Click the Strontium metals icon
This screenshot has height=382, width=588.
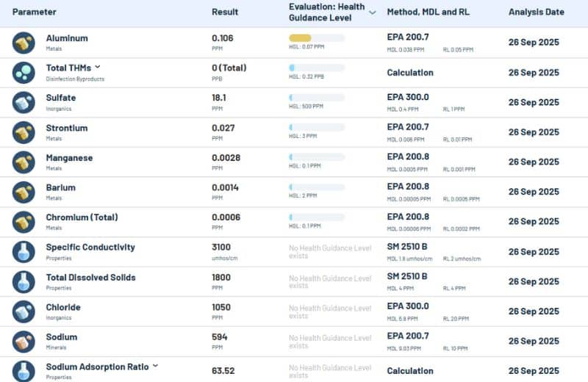(24, 132)
